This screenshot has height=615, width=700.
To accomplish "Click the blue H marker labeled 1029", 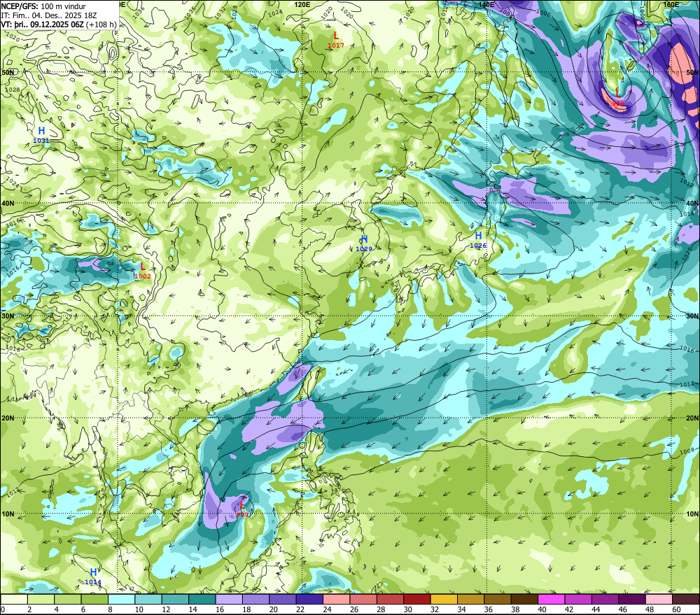I will point(364,239).
